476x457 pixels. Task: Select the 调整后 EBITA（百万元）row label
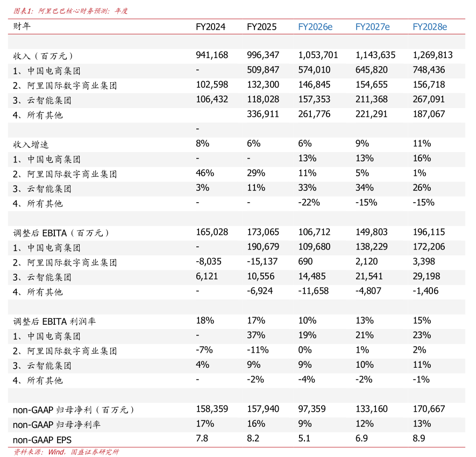(x=61, y=233)
